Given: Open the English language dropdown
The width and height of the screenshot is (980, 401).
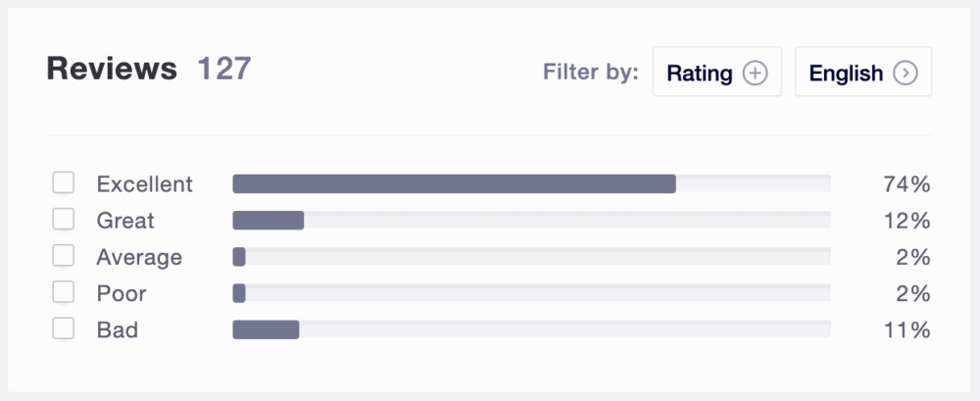Looking at the screenshot, I should tap(862, 72).
